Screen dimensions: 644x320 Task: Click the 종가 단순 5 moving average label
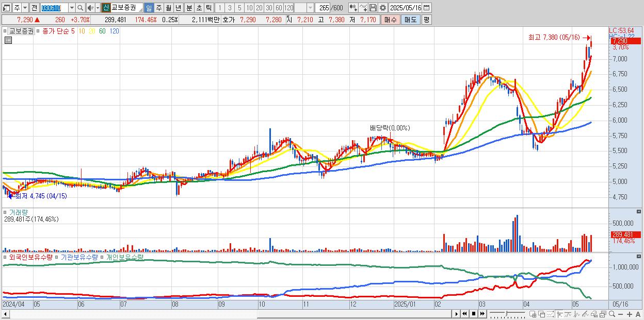click(58, 31)
